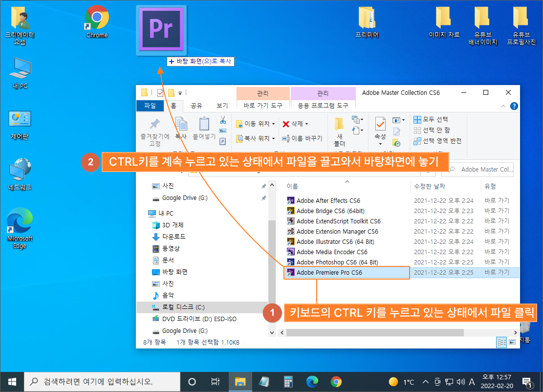Open the 이동 위치 dropdown

(x=255, y=124)
